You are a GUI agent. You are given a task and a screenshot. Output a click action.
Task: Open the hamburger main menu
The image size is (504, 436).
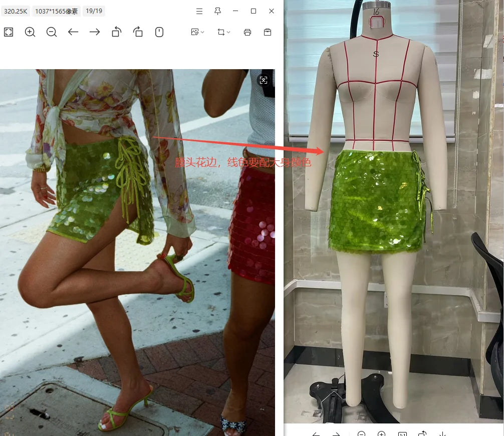(199, 11)
